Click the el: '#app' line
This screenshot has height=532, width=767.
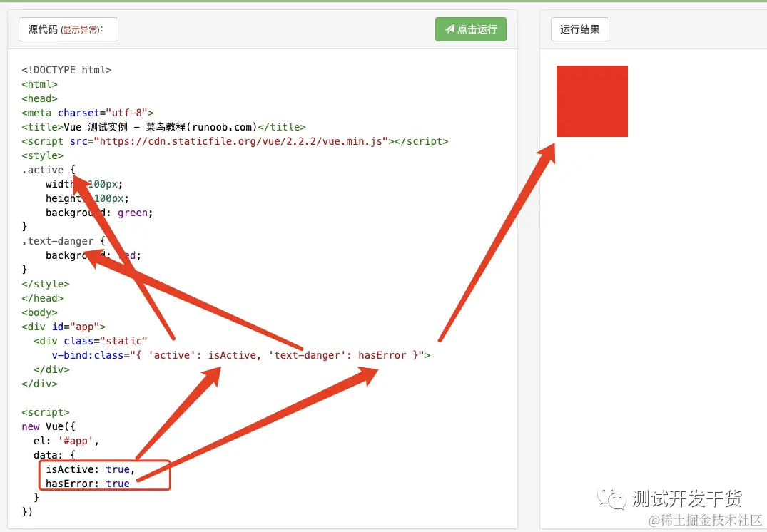[x=66, y=441]
